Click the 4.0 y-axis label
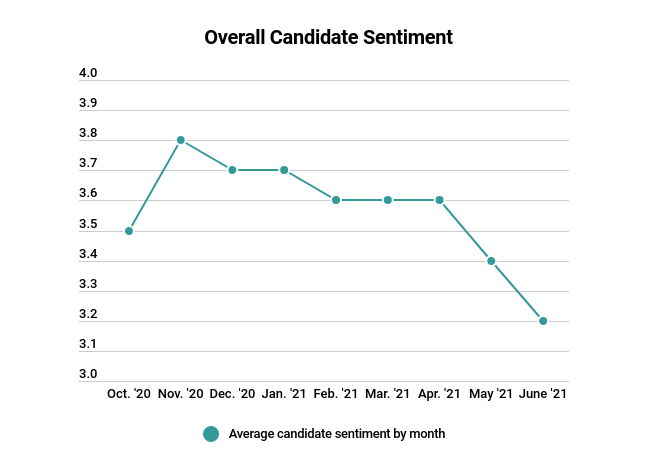 point(88,74)
